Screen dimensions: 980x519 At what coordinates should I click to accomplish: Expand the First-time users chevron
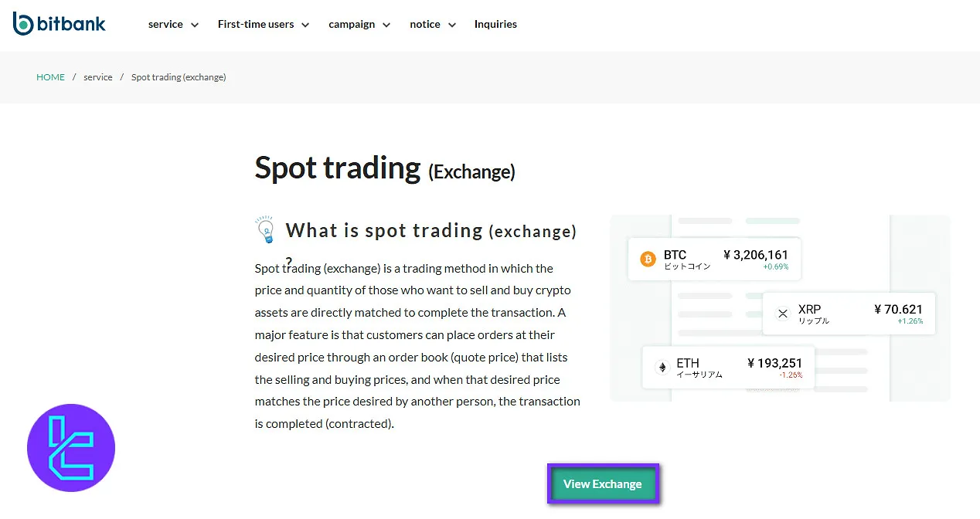305,25
